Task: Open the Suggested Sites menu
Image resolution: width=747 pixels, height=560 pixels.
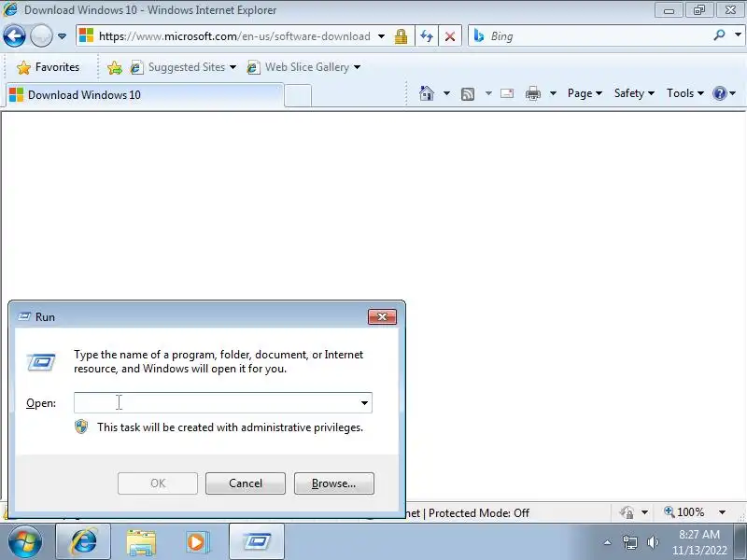Action: (x=184, y=67)
